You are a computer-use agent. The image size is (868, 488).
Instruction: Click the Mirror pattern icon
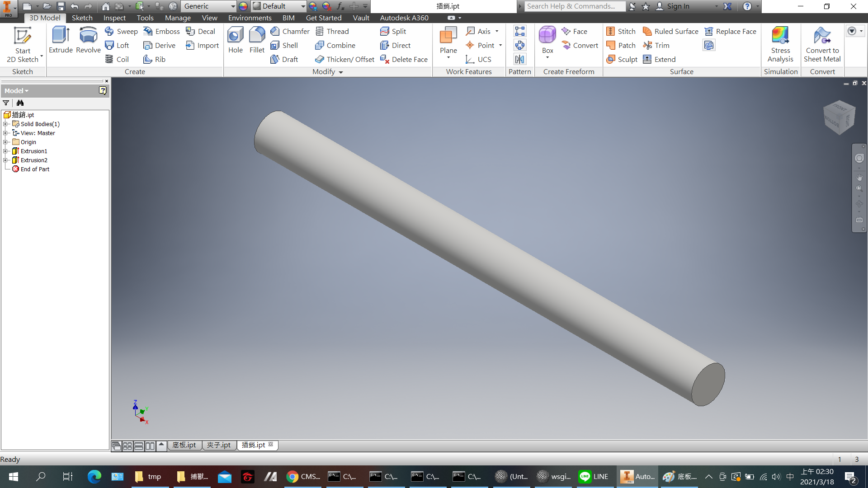click(520, 59)
